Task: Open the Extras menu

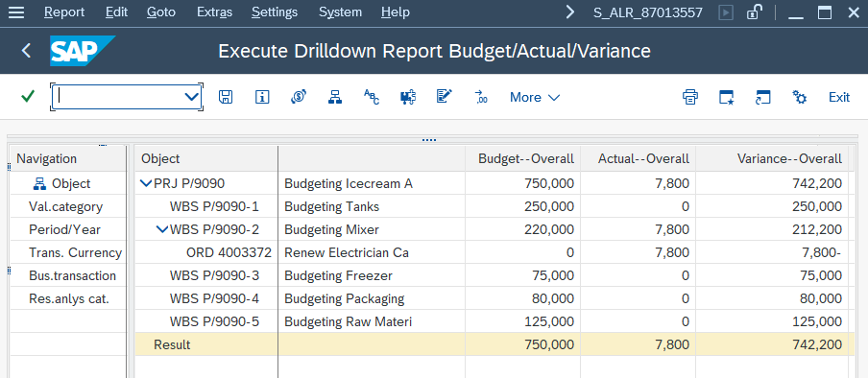Action: 215,12
